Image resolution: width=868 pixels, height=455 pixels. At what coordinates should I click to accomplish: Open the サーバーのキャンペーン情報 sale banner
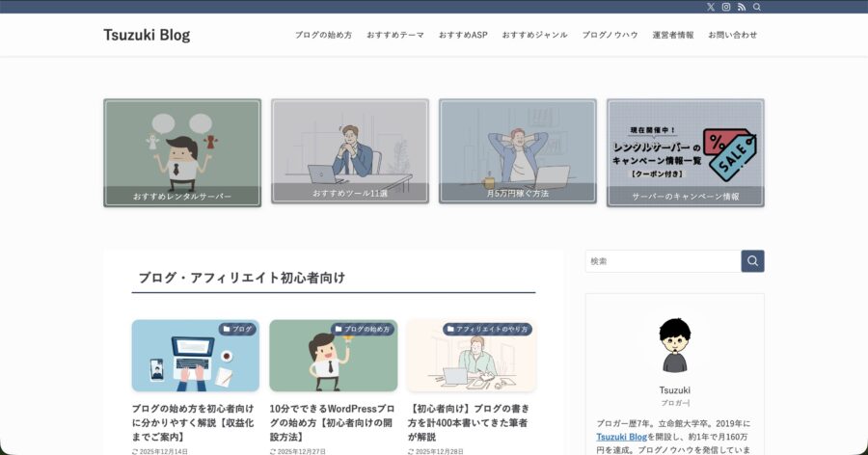coord(685,152)
